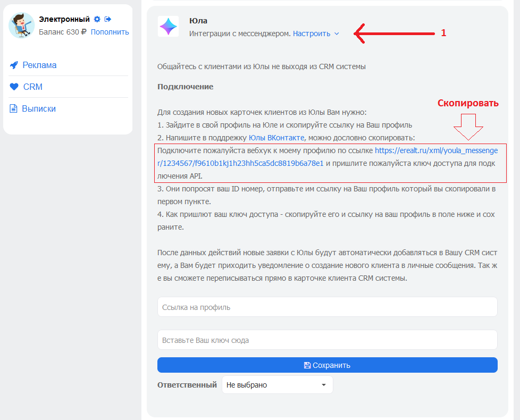Screen dimensions: 520x420
Task: Click the blue Сохранить button
Action: coord(328,365)
